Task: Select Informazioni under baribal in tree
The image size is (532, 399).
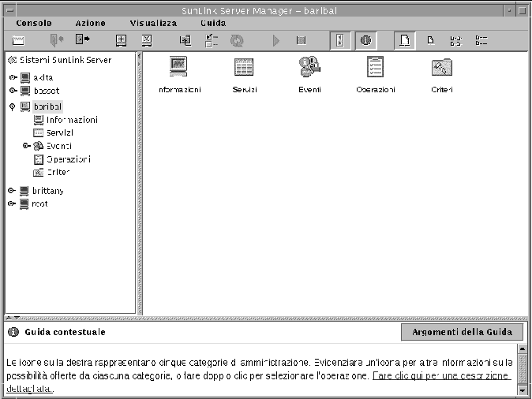Action: tap(73, 120)
